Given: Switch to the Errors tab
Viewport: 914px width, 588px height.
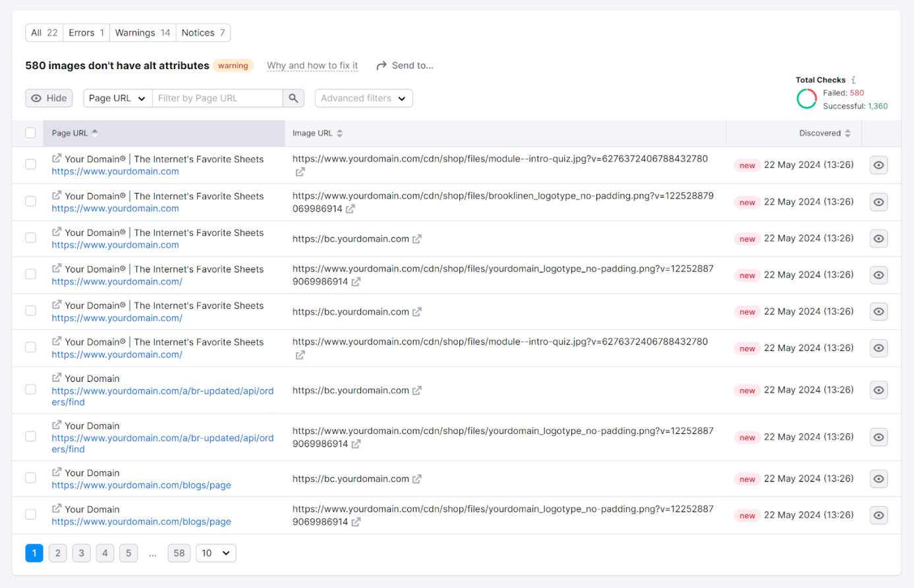Looking at the screenshot, I should pyautogui.click(x=86, y=33).
